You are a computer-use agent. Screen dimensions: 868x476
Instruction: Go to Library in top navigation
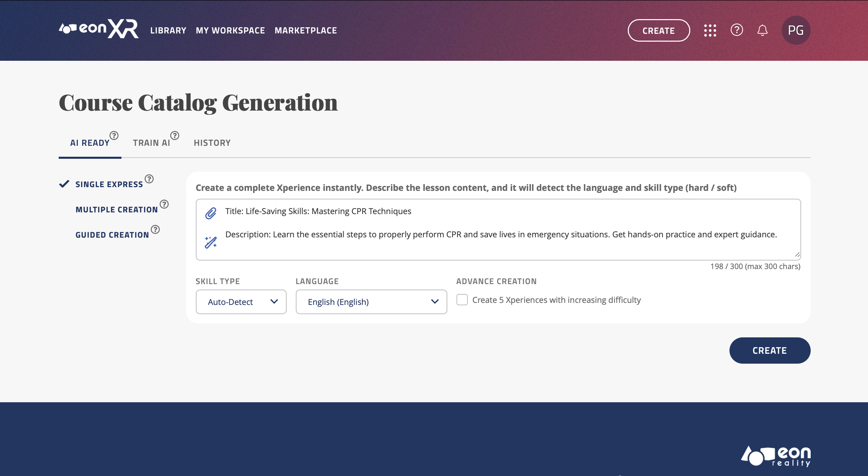click(168, 30)
